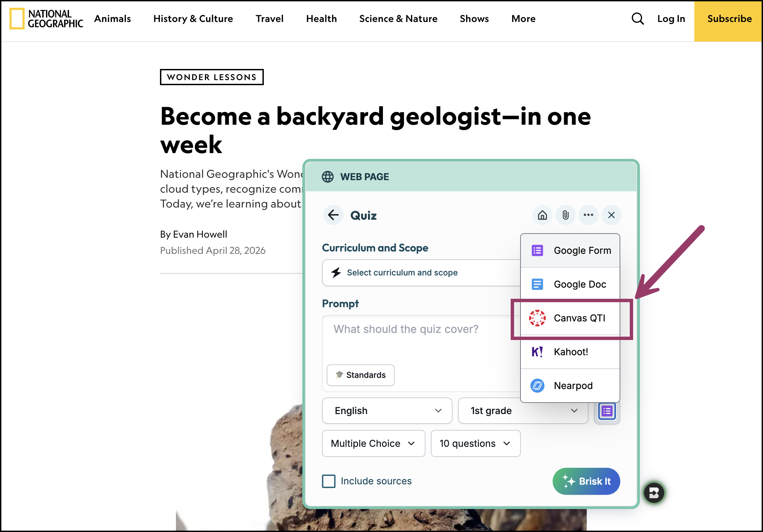Viewport: 763px width, 532px height.
Task: Click the Kahoot! K icon
Action: 537,352
